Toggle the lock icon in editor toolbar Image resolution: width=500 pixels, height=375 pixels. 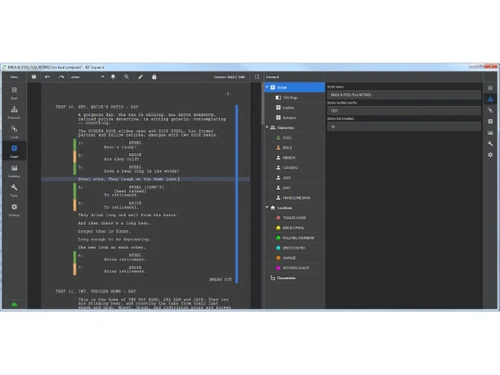154,77
